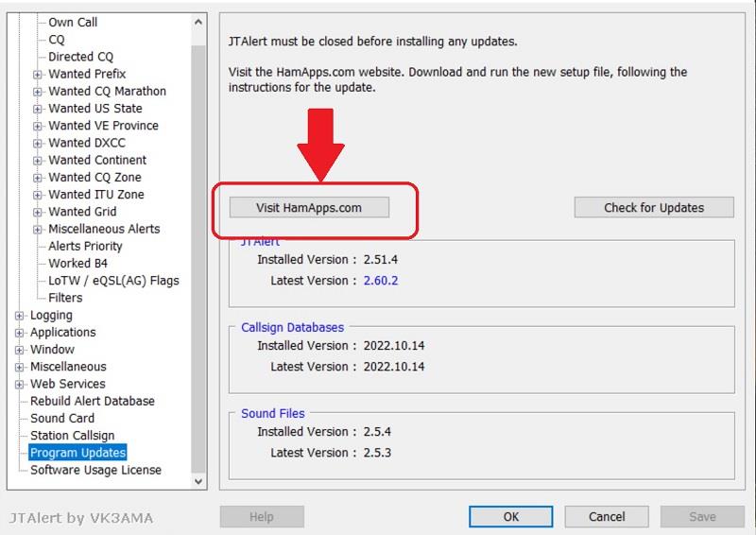Image resolution: width=756 pixels, height=535 pixels.
Task: Expand the Wanted Grid node
Action: pyautogui.click(x=37, y=213)
